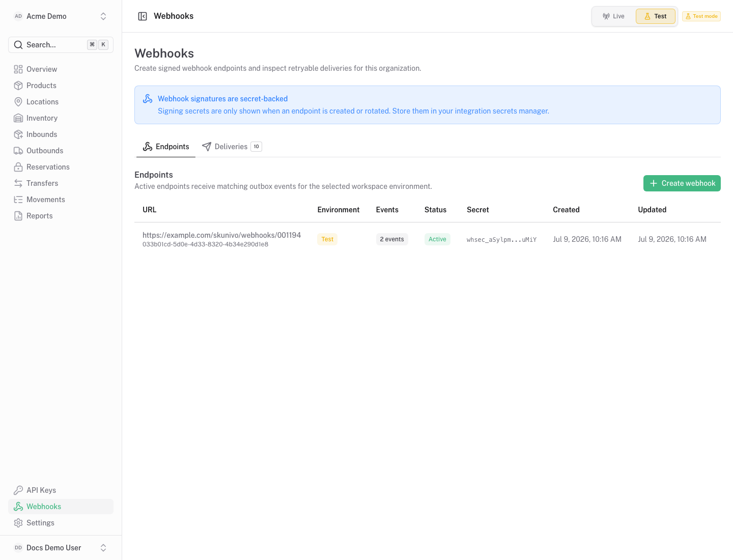This screenshot has width=733, height=560.
Task: Click the Created column header
Action: (567, 210)
